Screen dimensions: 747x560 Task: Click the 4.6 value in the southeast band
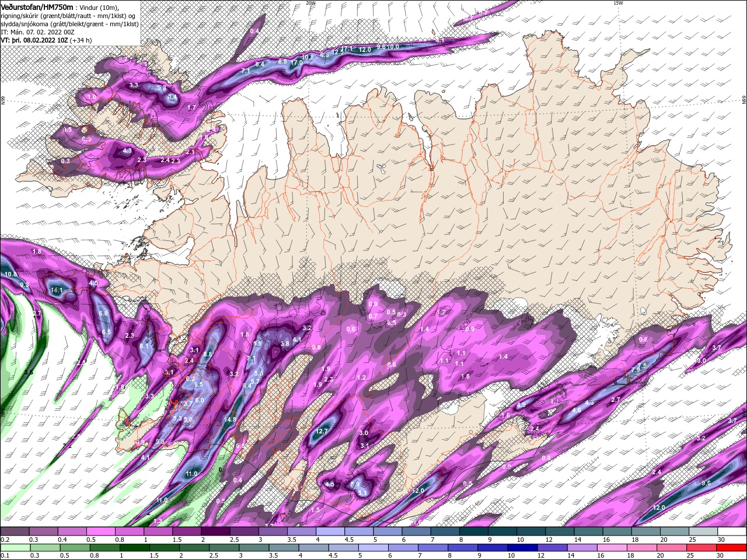(577, 410)
